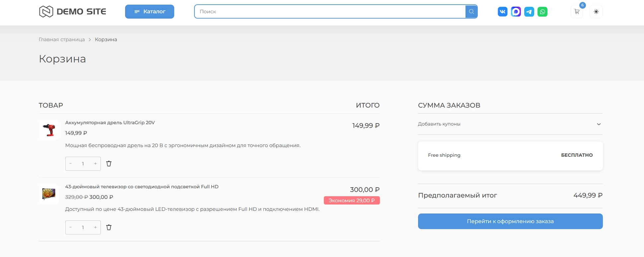Image resolution: width=644 pixels, height=257 pixels.
Task: Click the search magnifier button
Action: pyautogui.click(x=471, y=12)
